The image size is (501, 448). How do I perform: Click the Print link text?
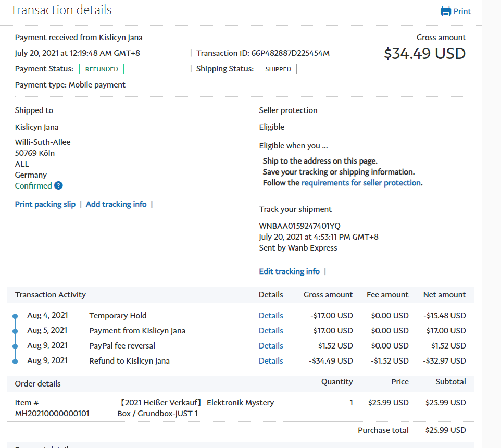click(x=462, y=11)
